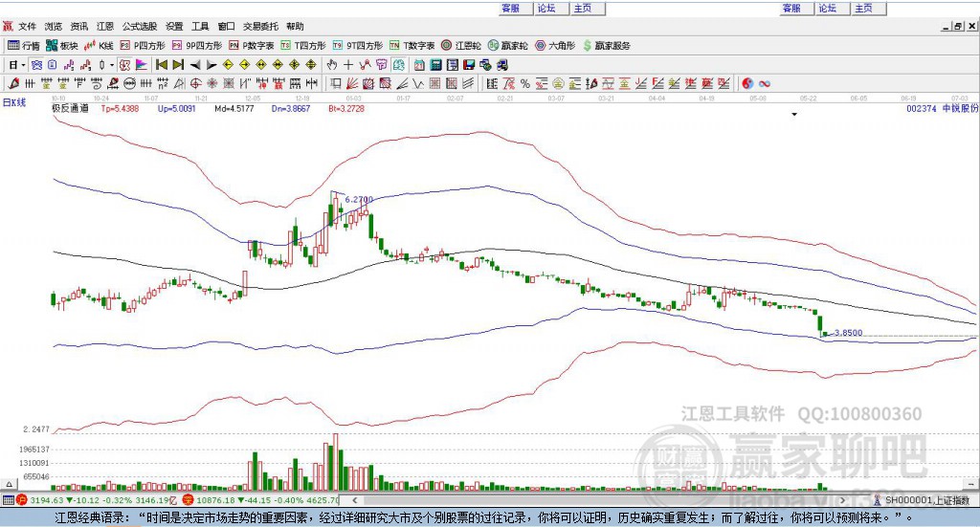Open the P数字表 tool
This screenshot has height=527, width=980.
point(252,46)
